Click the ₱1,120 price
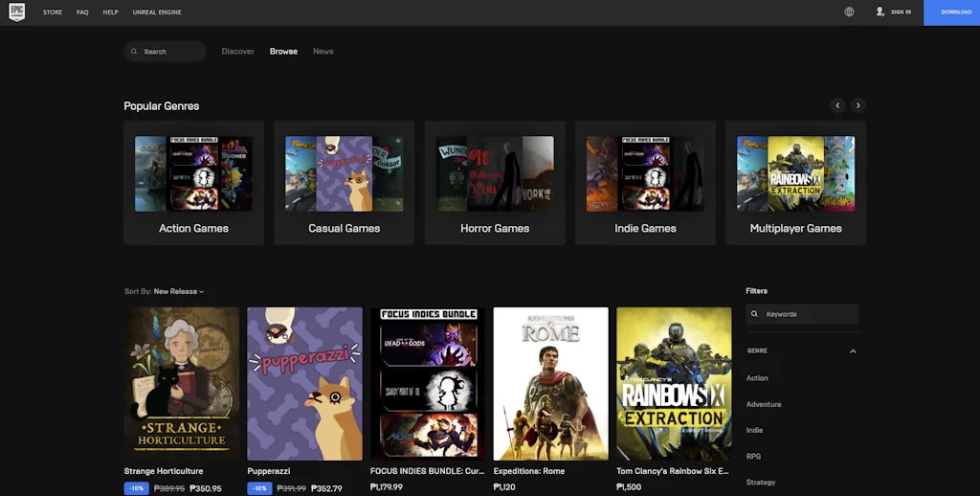The height and width of the screenshot is (496, 980). (504, 487)
